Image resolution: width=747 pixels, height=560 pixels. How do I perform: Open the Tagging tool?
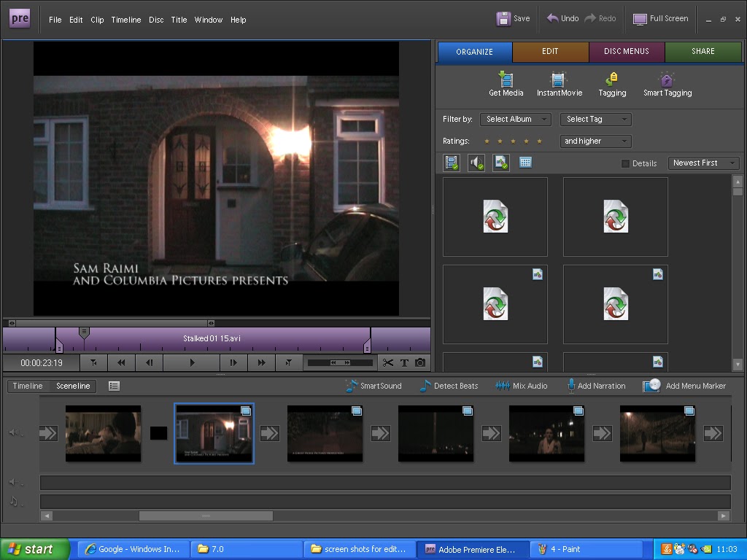612,85
